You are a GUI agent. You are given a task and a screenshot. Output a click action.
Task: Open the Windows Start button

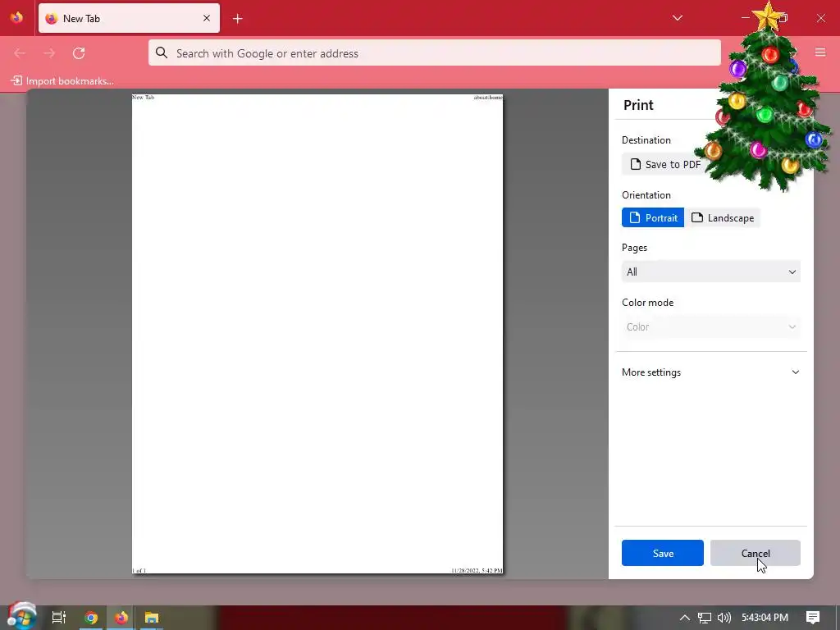[x=21, y=617]
